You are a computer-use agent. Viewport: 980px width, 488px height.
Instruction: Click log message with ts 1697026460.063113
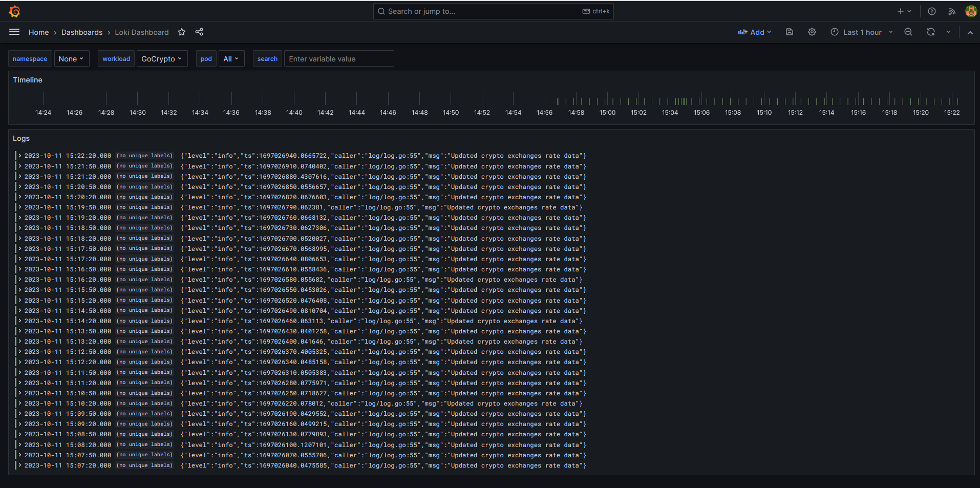381,321
